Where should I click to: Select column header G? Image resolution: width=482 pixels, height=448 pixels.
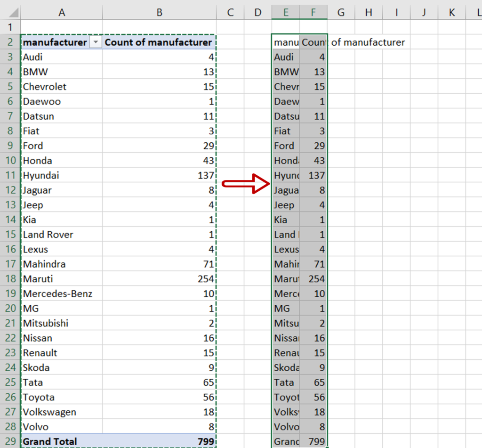(340, 12)
